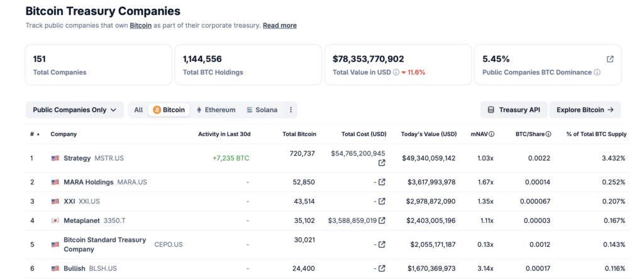
Task: Click the Total Bitcoin column header
Action: 299,134
